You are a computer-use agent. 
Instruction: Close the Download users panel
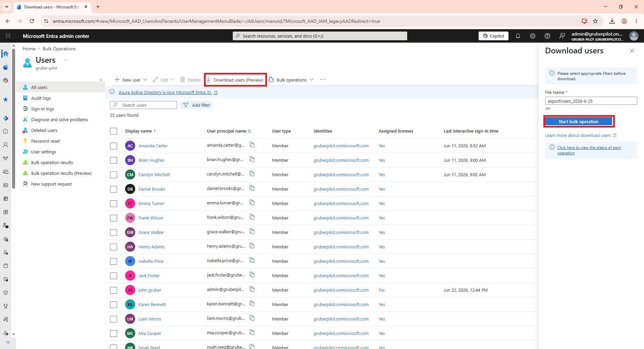tap(632, 51)
